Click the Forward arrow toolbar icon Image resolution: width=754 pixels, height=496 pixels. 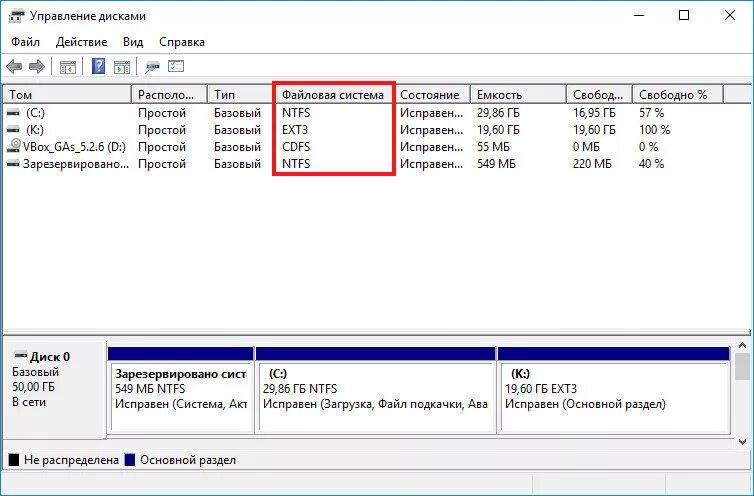tap(37, 66)
